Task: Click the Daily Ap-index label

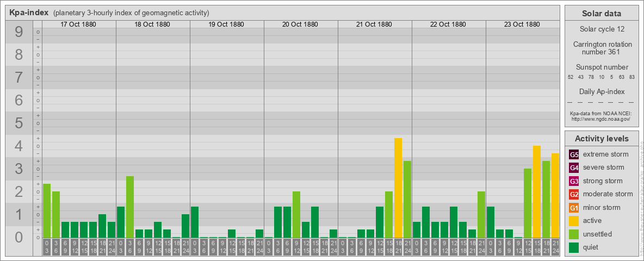Action: coord(602,91)
